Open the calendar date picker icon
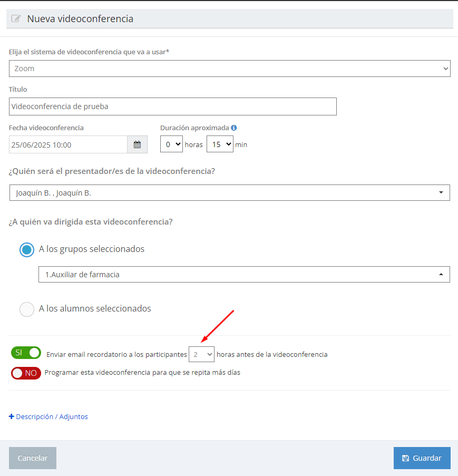The image size is (458, 476). click(137, 144)
